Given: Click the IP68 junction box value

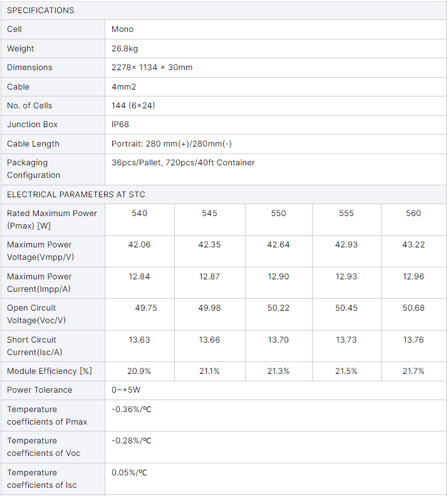Looking at the screenshot, I should coord(120,125).
